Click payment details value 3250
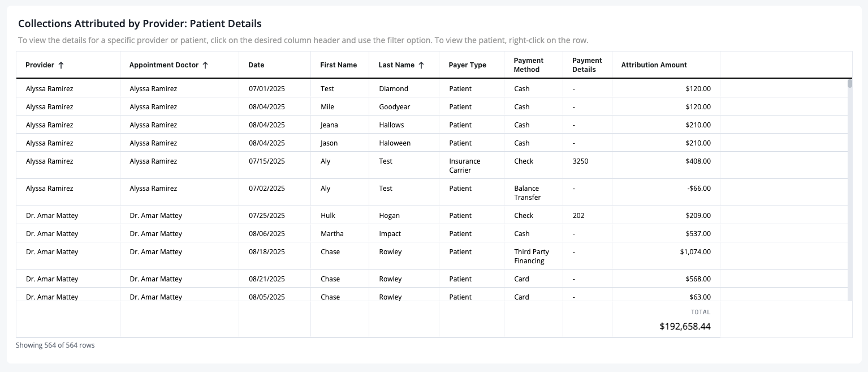The image size is (868, 372). [580, 161]
